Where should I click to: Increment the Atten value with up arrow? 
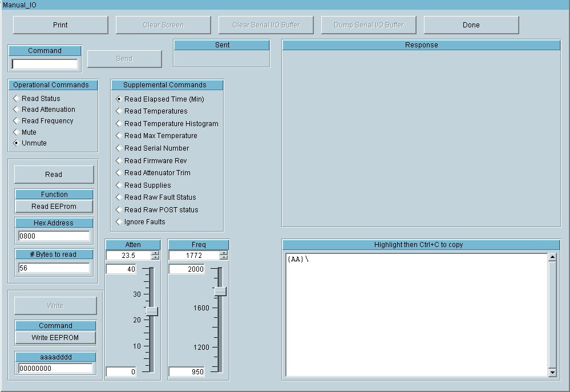coord(155,253)
